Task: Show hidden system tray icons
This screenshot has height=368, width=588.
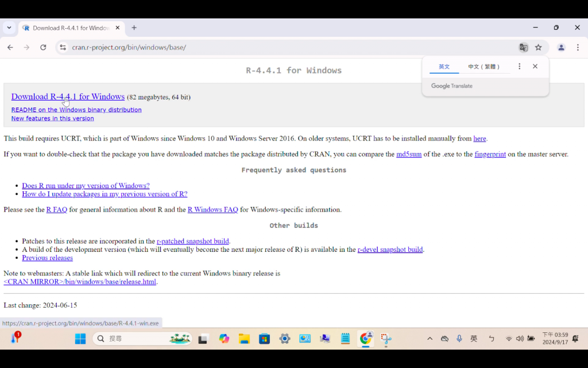Action: [430, 339]
